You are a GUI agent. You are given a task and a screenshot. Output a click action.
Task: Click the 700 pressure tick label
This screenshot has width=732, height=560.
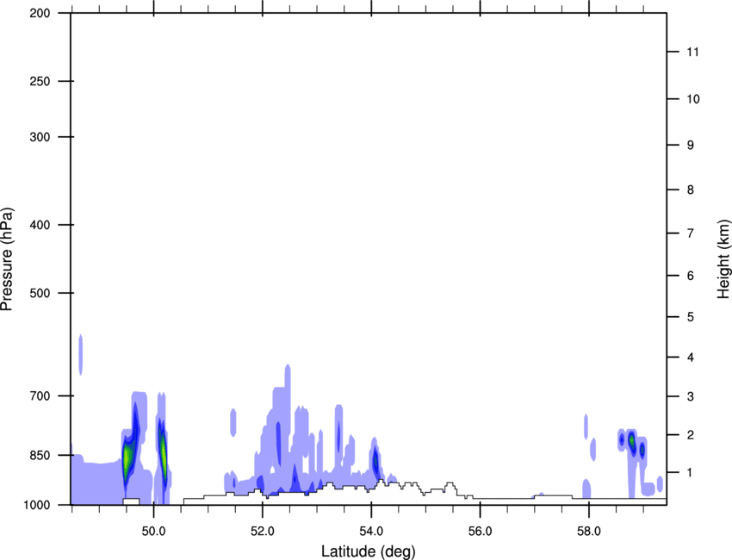[40, 396]
